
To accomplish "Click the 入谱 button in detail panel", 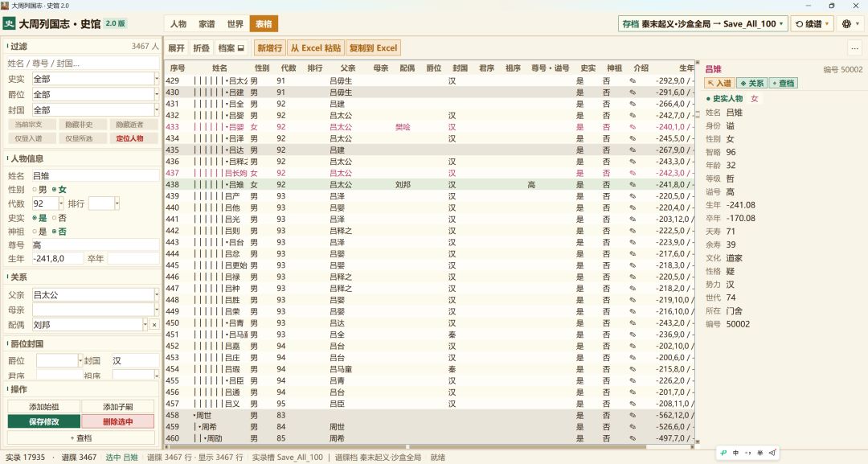I will 719,83.
